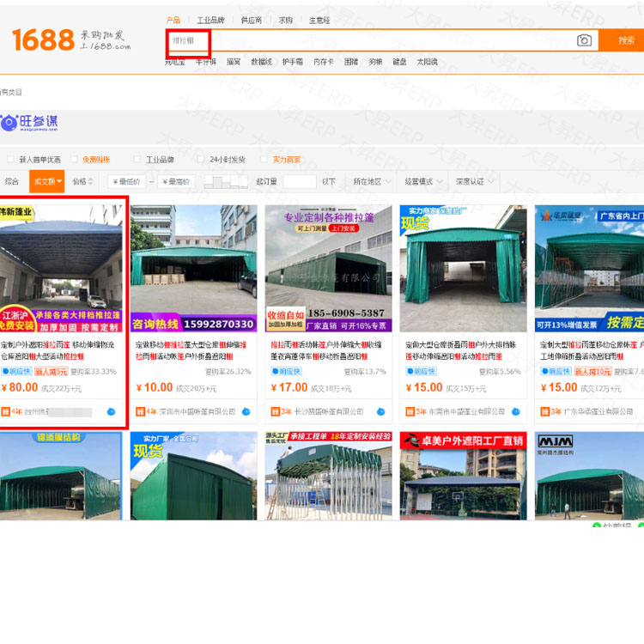
Task: Open the 成交额 sort dropdown
Action: pyautogui.click(x=47, y=181)
